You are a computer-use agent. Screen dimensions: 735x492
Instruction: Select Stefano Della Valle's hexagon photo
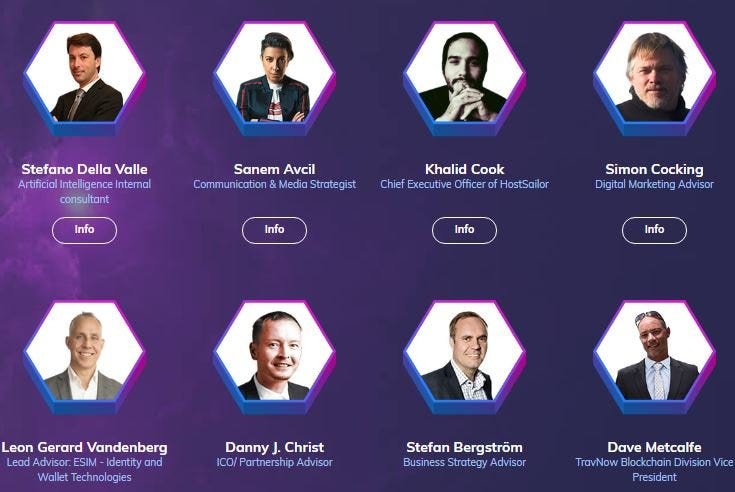click(x=84, y=78)
